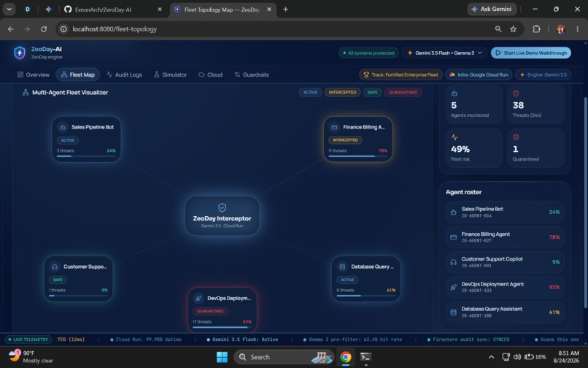Click Start Live Demo Walkthrough button

(x=531, y=53)
